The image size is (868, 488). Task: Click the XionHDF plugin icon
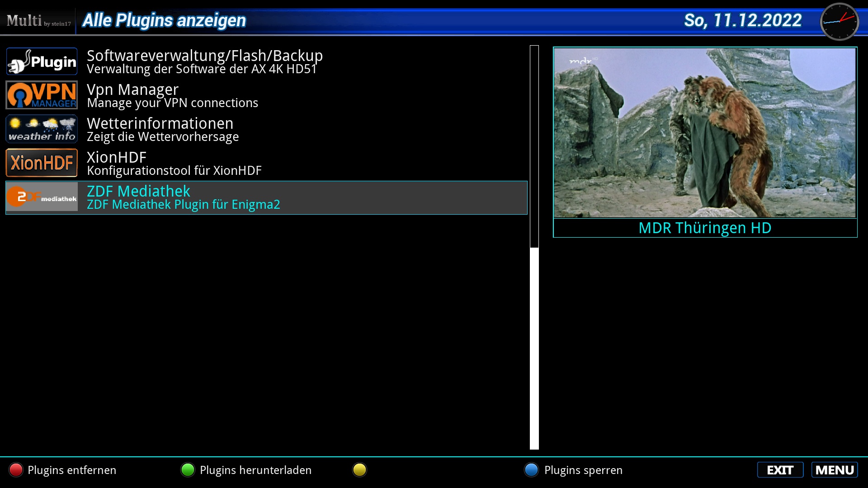[x=42, y=163]
